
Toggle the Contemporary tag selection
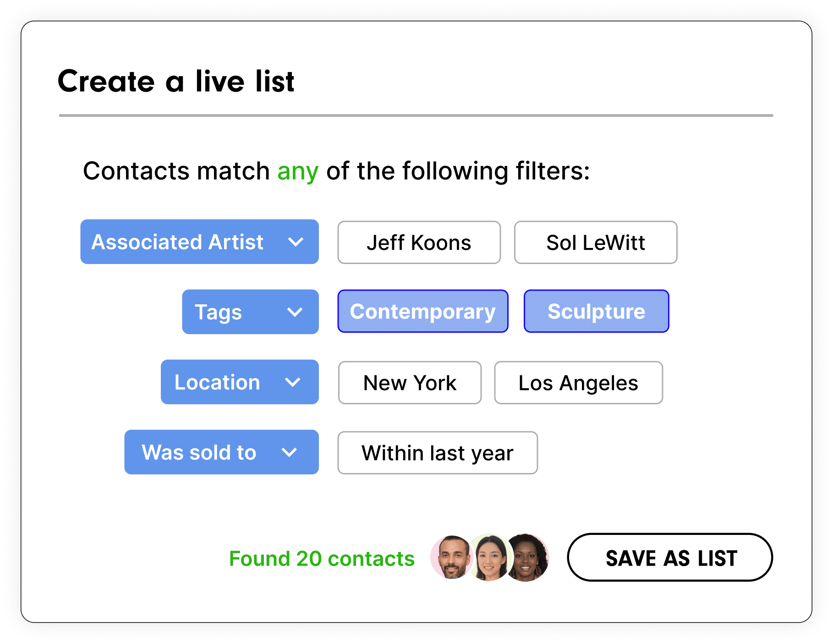(x=422, y=311)
